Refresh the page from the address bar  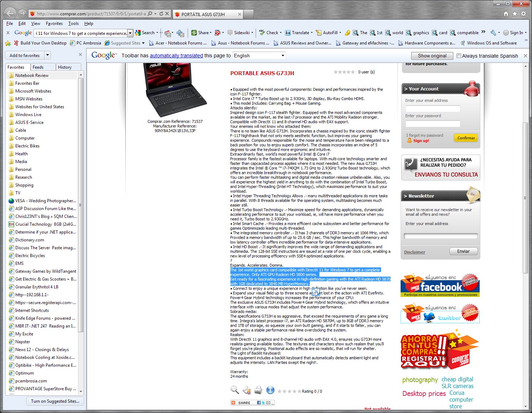pos(161,14)
